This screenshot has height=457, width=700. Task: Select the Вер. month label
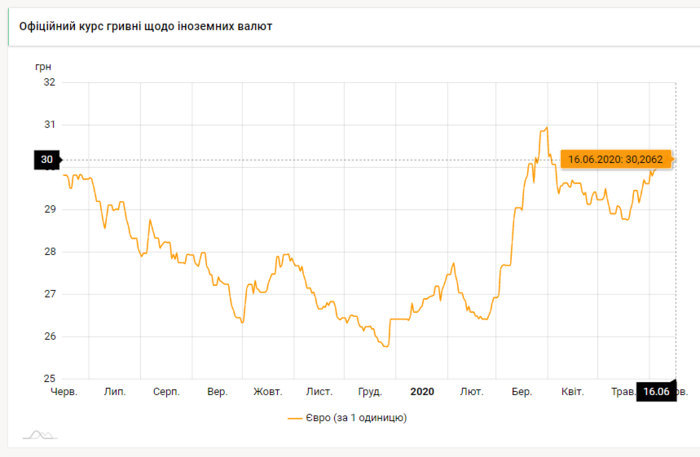[217, 392]
